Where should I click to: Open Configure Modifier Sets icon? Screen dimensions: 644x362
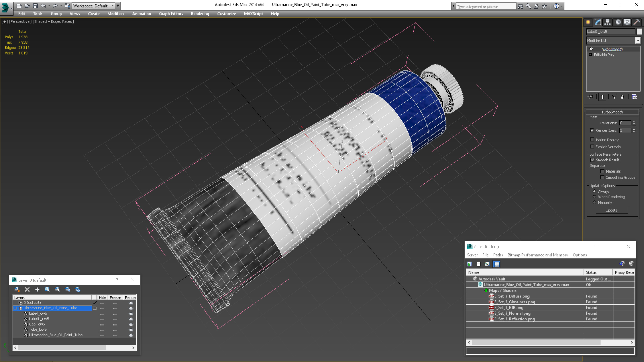[x=634, y=97]
